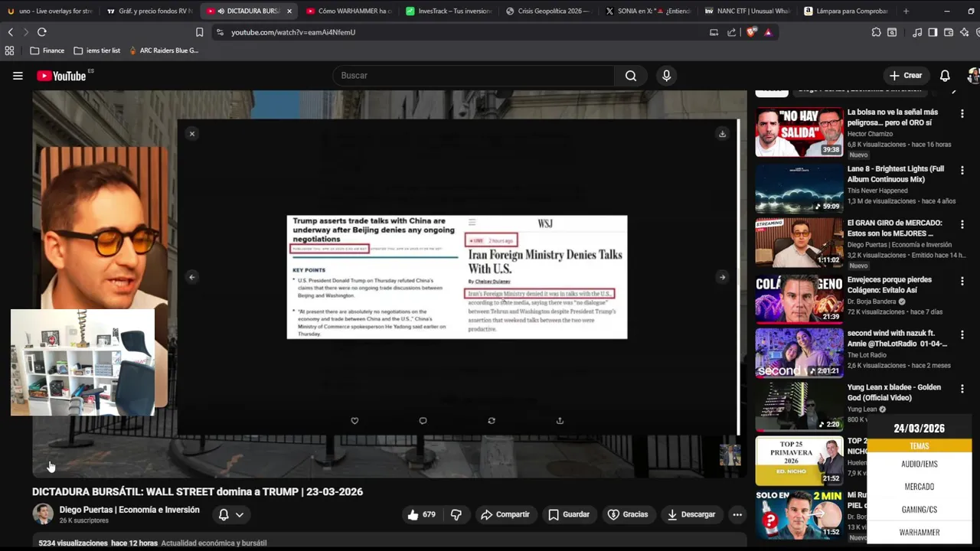Open site settings icon beside the URL
The image size is (980, 551).
(220, 32)
